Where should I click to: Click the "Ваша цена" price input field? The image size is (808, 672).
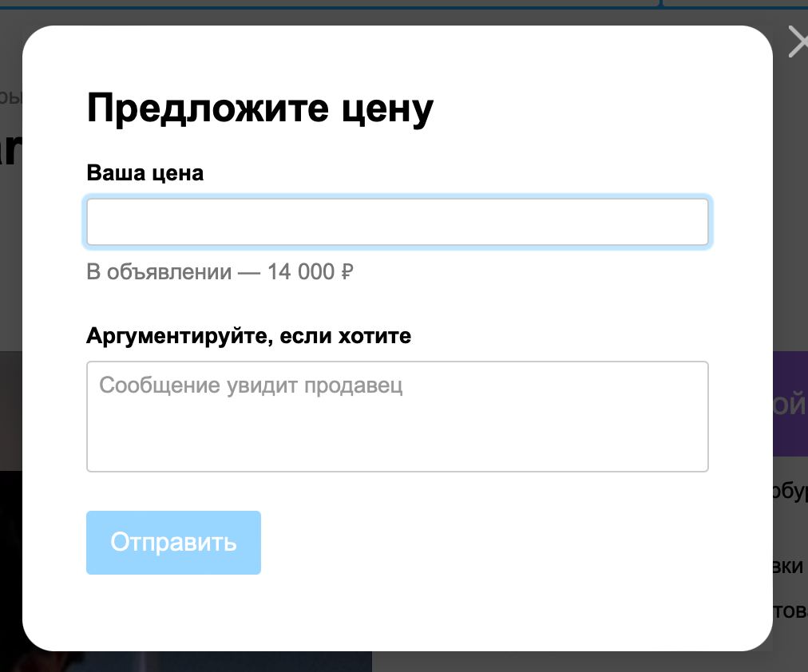point(397,222)
